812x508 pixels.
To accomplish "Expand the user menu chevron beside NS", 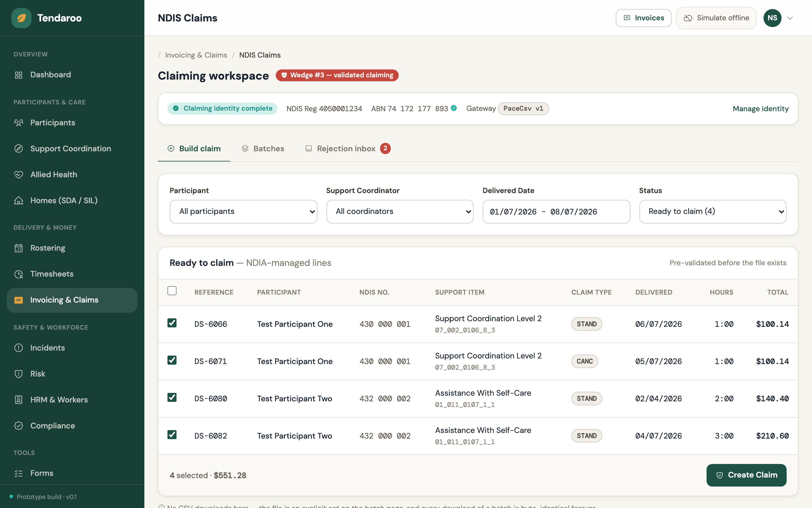I will (x=790, y=18).
